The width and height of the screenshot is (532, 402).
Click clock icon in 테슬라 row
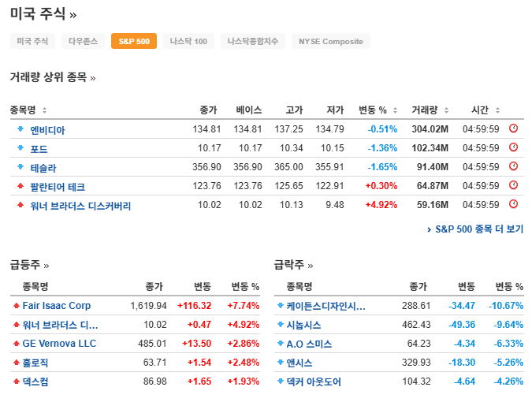[513, 166]
